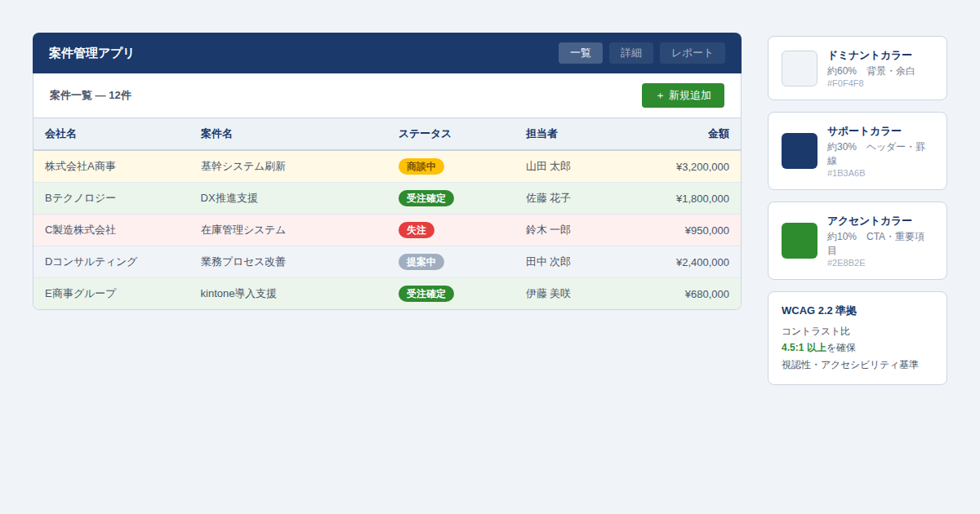Click assignee 鈴木 一郎
This screenshot has width=980, height=514.
[x=548, y=230]
